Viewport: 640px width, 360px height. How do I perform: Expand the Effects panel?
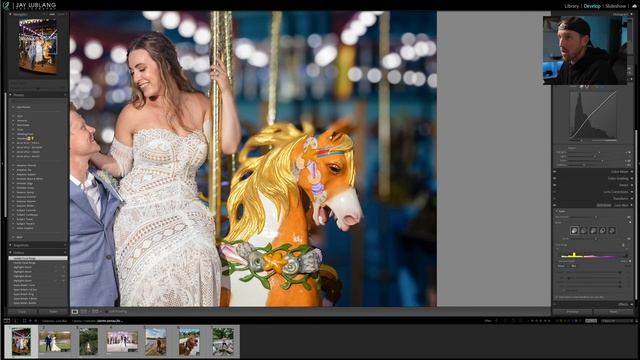pyautogui.click(x=631, y=304)
